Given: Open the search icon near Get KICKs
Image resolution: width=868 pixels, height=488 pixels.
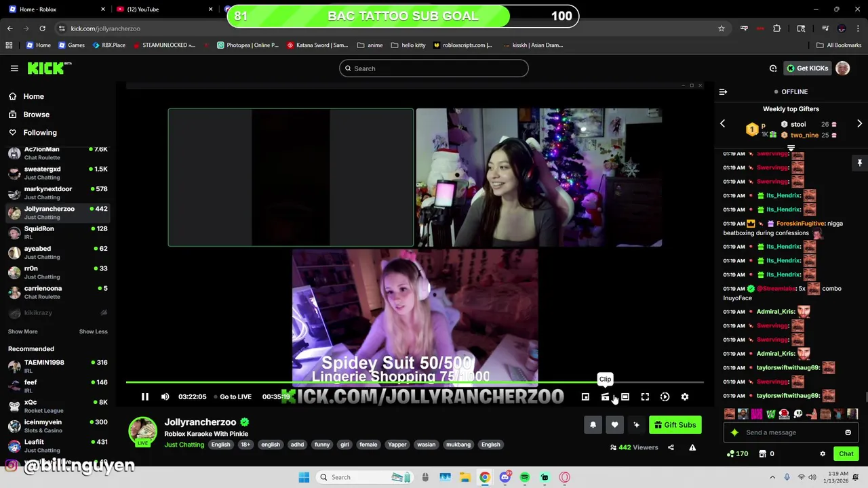Looking at the screenshot, I should tap(773, 68).
